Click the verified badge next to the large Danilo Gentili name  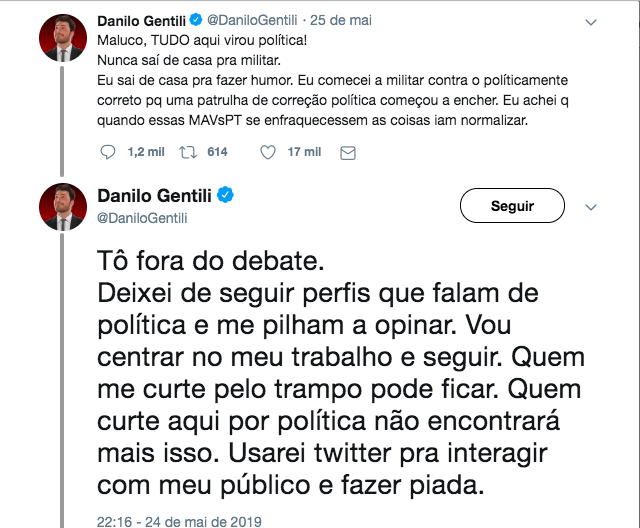[x=226, y=195]
